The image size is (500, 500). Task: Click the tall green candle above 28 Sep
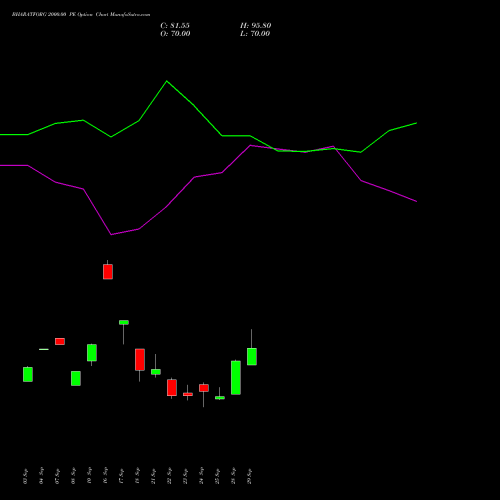[x=236, y=377]
